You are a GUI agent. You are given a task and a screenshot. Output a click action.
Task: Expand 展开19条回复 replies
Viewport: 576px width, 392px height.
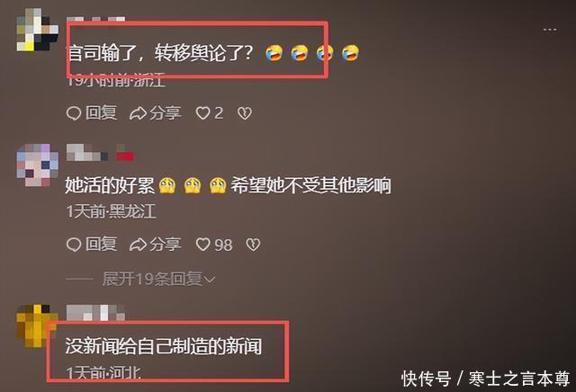(x=158, y=279)
